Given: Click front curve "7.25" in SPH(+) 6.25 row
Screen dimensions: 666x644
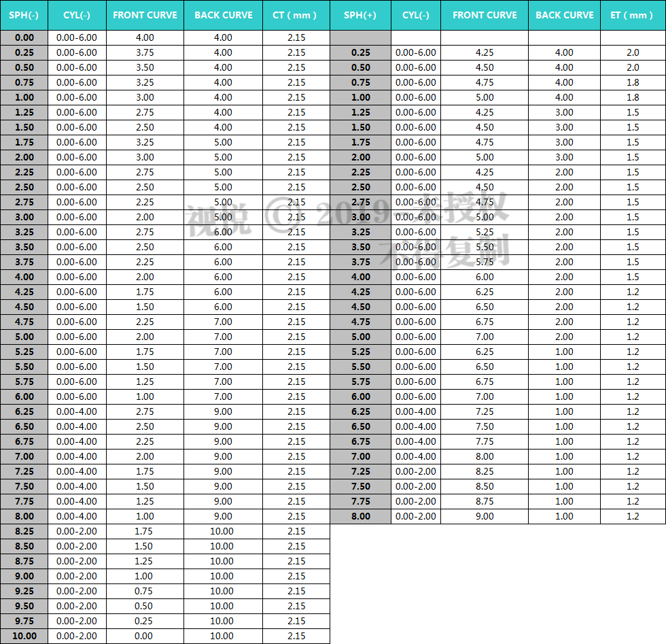Looking at the screenshot, I should pos(485,412).
